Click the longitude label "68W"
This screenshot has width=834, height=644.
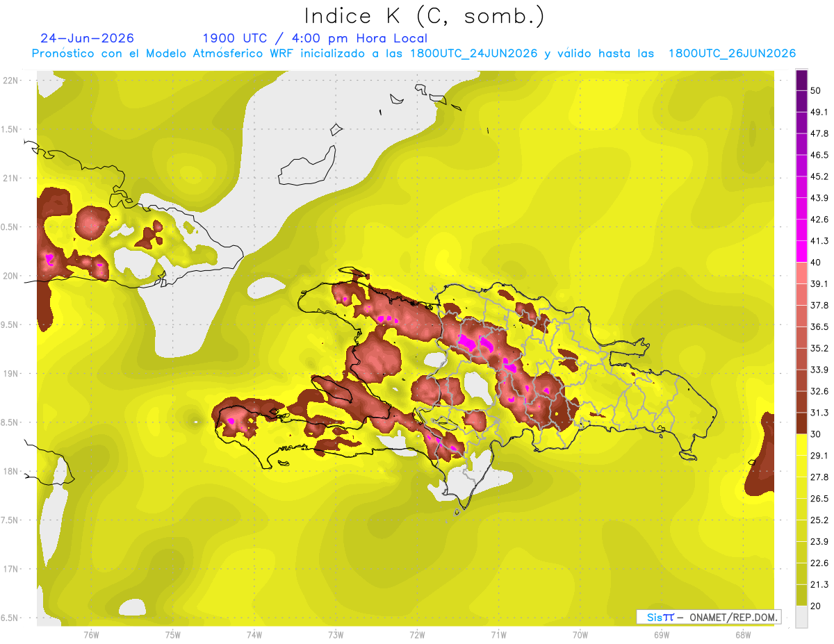(x=743, y=634)
